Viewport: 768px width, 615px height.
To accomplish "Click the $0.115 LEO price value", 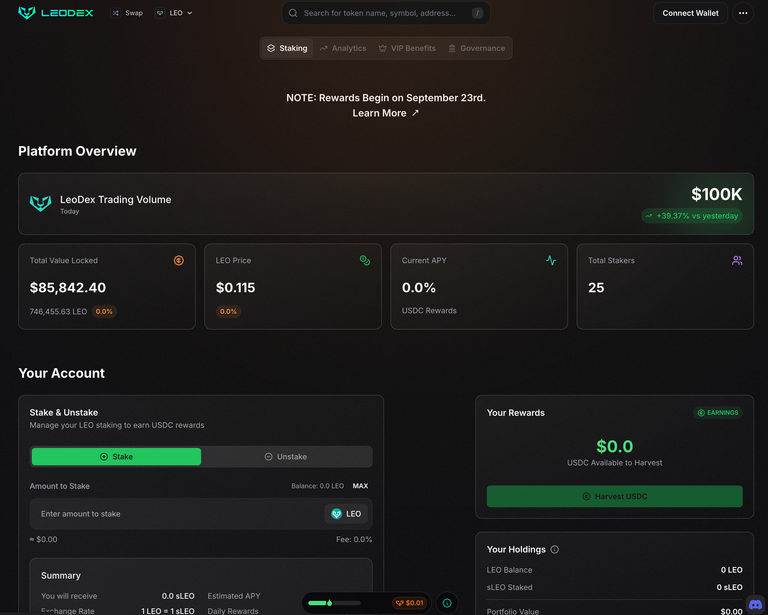I will (x=235, y=287).
